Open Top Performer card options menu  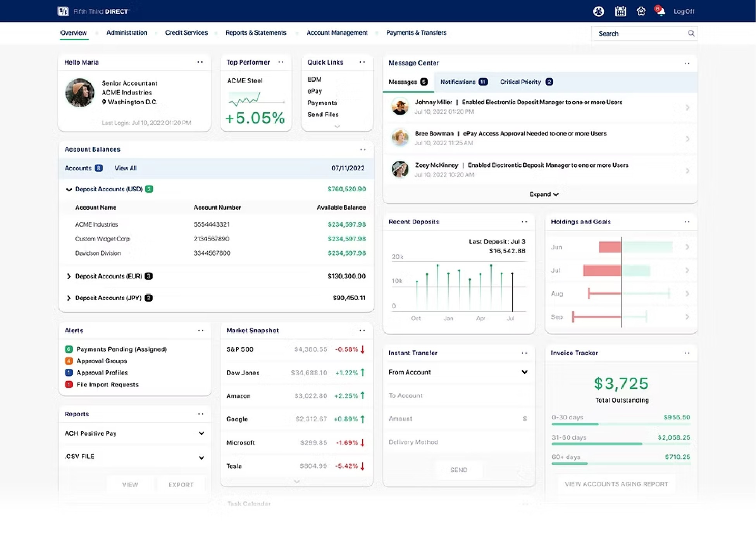pos(281,62)
